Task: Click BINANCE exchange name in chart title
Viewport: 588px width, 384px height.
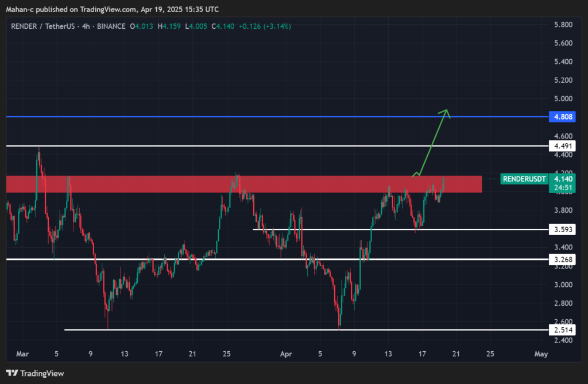Action: [110, 26]
